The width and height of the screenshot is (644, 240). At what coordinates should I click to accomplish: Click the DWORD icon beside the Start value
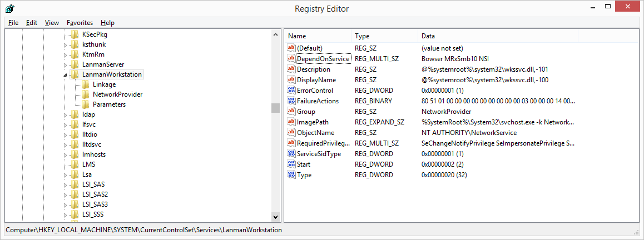click(291, 164)
